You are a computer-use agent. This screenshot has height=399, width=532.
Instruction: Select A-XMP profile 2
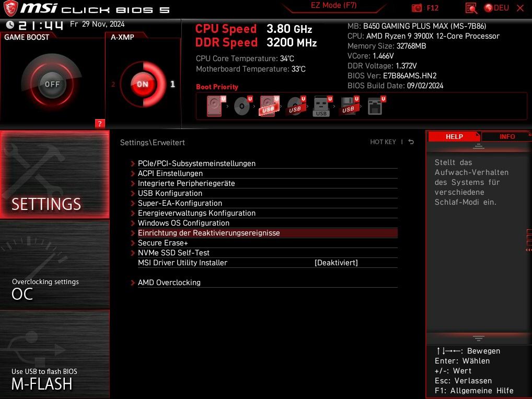point(113,84)
